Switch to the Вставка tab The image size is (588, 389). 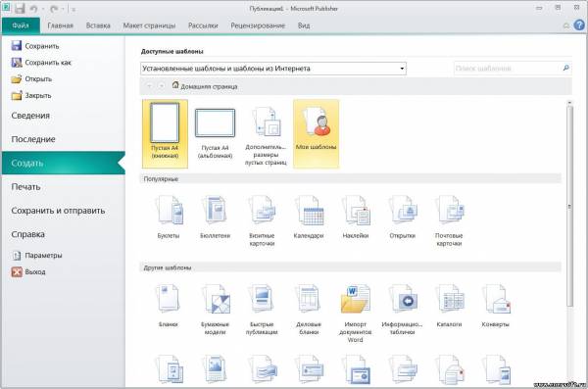coord(98,25)
